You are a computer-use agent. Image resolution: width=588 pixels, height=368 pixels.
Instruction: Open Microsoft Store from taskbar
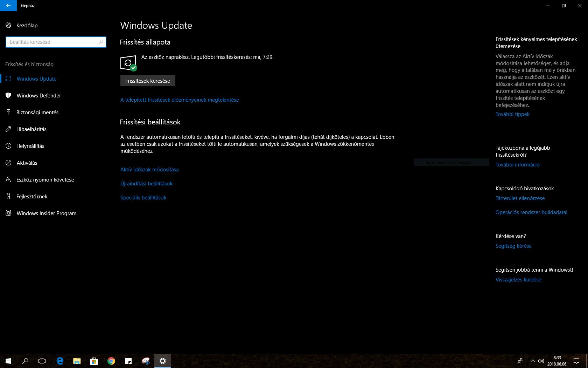click(94, 361)
